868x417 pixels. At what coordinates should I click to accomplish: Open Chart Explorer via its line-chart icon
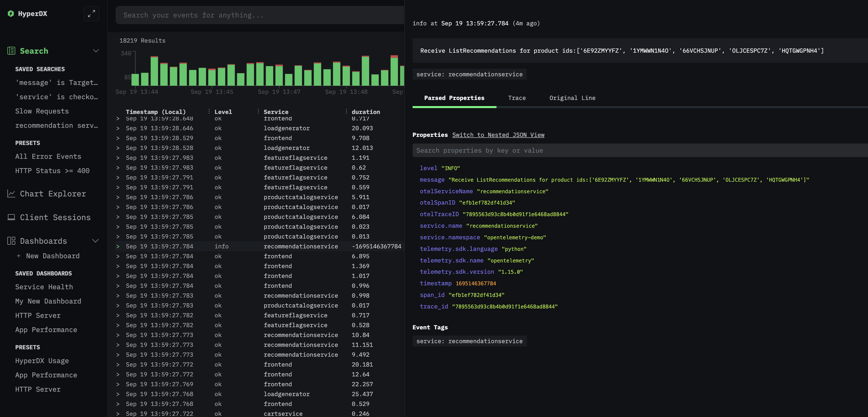point(11,193)
